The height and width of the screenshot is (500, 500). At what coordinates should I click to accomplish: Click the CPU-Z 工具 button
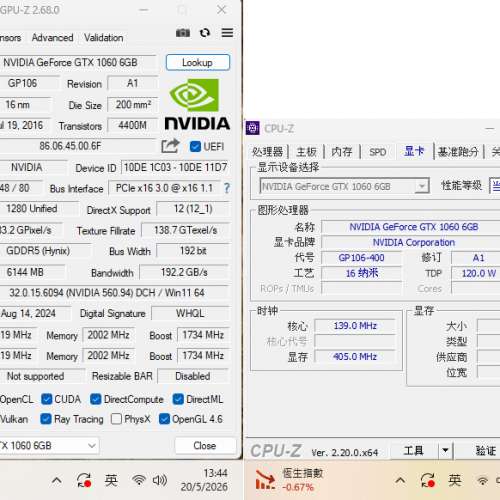[414, 451]
